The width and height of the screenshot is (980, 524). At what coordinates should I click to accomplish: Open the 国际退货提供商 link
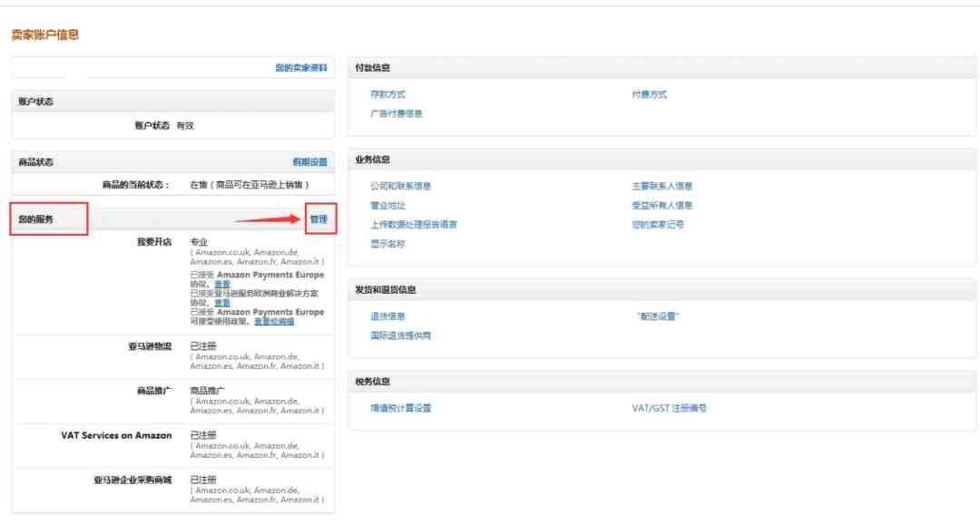[x=401, y=336]
